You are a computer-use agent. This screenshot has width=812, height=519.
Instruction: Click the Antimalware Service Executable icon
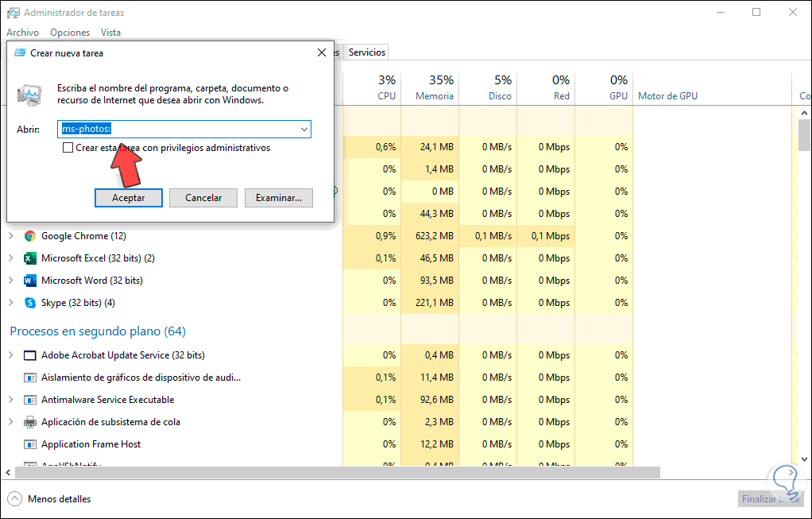(x=30, y=400)
